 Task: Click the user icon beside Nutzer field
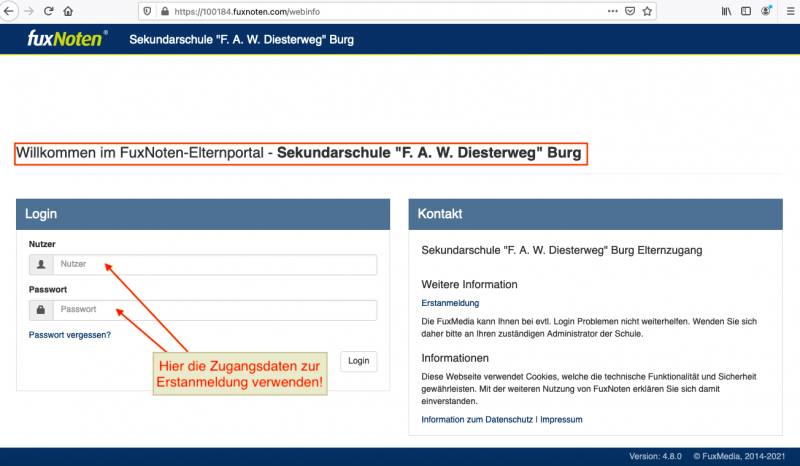point(41,264)
